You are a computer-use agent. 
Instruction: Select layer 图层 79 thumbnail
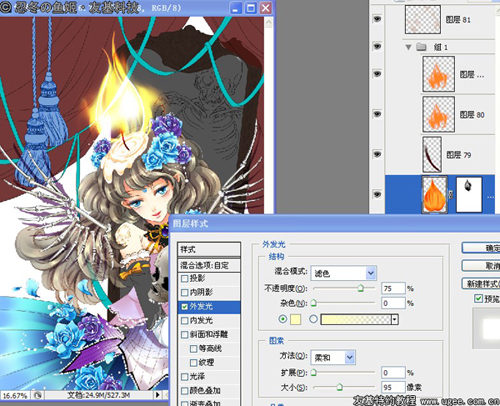(432, 154)
